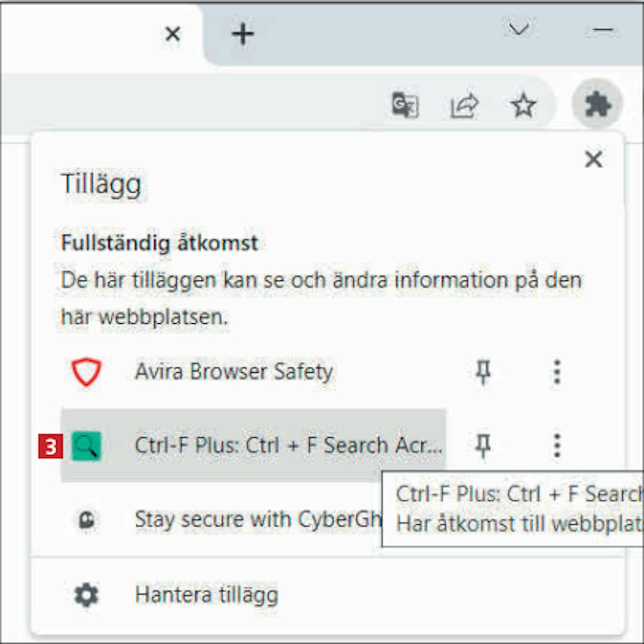644x644 pixels.
Task: Click the gear icon beside Hantera tillägg
Action: click(86, 595)
